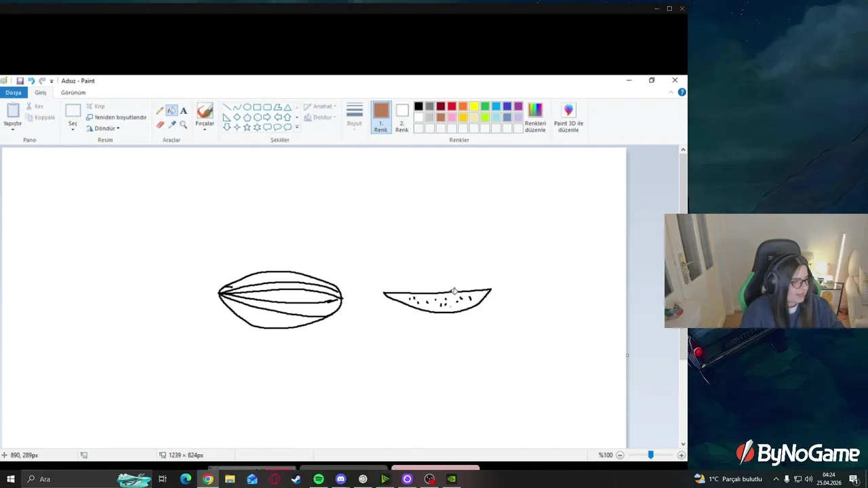Expand the shapes gallery more arrow
Screen dimensions: 868x488
point(296,127)
